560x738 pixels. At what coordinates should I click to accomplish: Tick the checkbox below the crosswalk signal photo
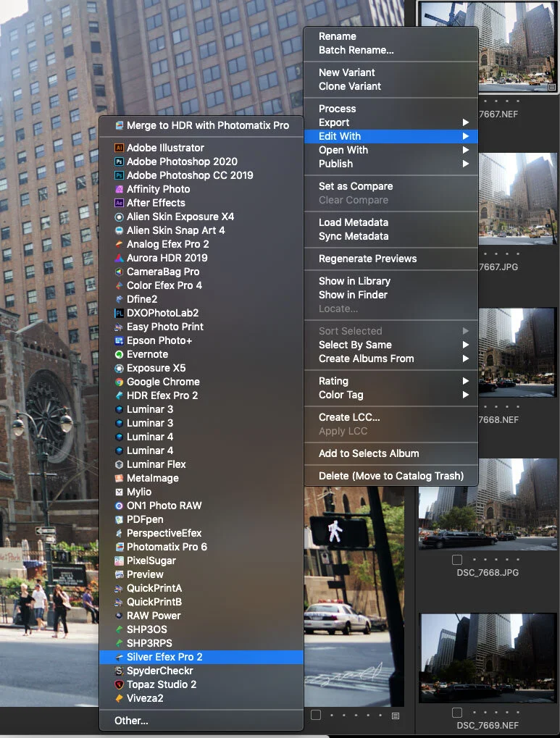(x=316, y=715)
